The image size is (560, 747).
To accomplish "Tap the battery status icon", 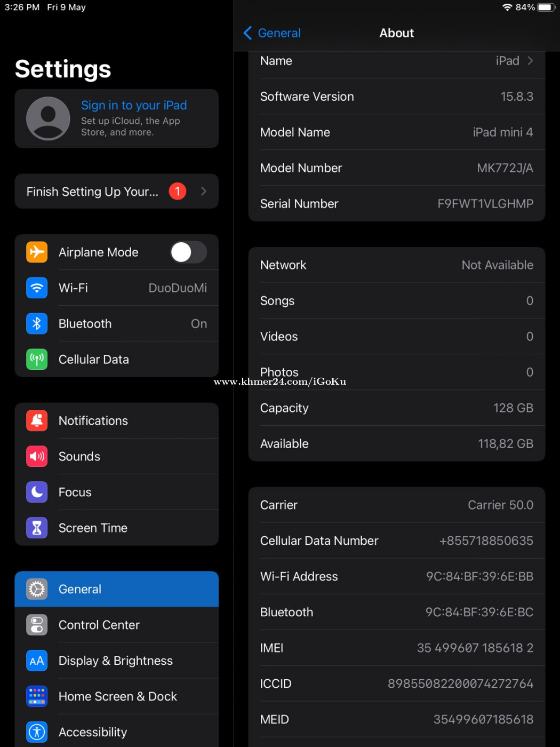I will click(547, 7).
